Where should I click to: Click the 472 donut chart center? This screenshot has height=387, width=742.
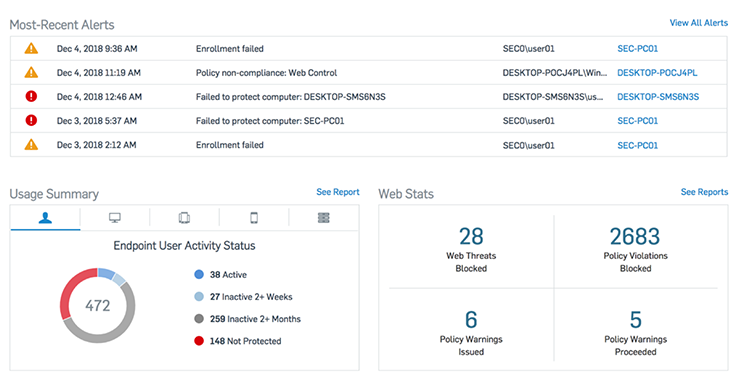coord(97,306)
